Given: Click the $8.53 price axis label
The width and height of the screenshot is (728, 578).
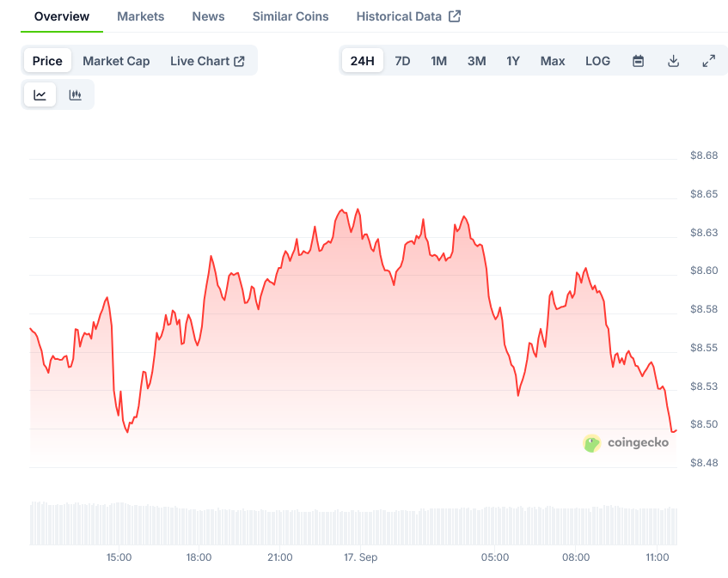Looking at the screenshot, I should point(704,386).
